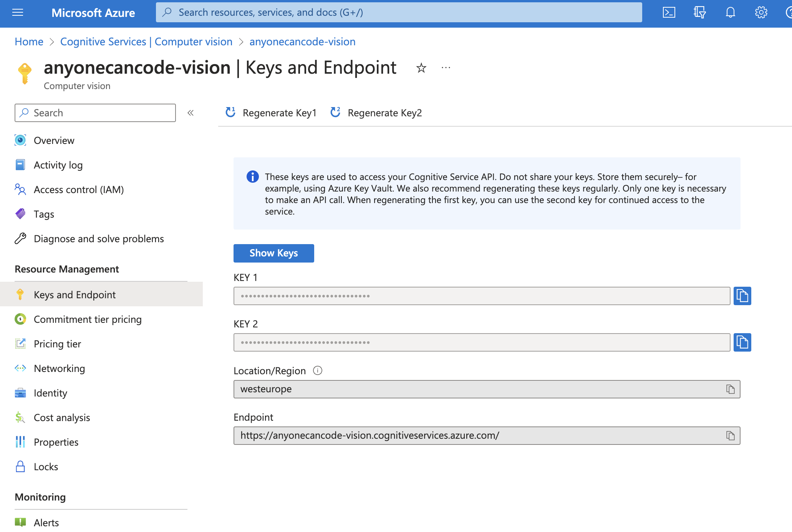
Task: Open the Azure Cloud Shell terminal
Action: [669, 12]
